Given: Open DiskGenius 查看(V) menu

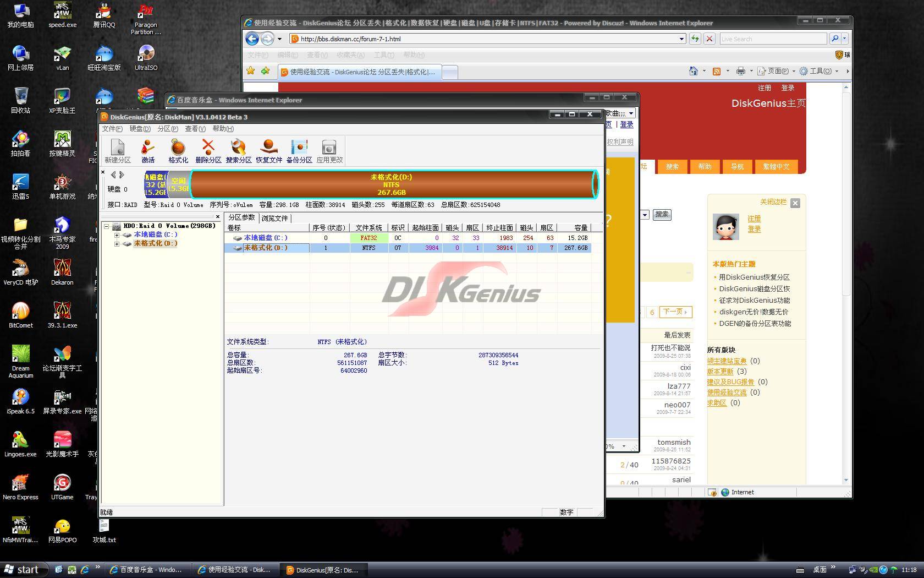Looking at the screenshot, I should [x=195, y=129].
